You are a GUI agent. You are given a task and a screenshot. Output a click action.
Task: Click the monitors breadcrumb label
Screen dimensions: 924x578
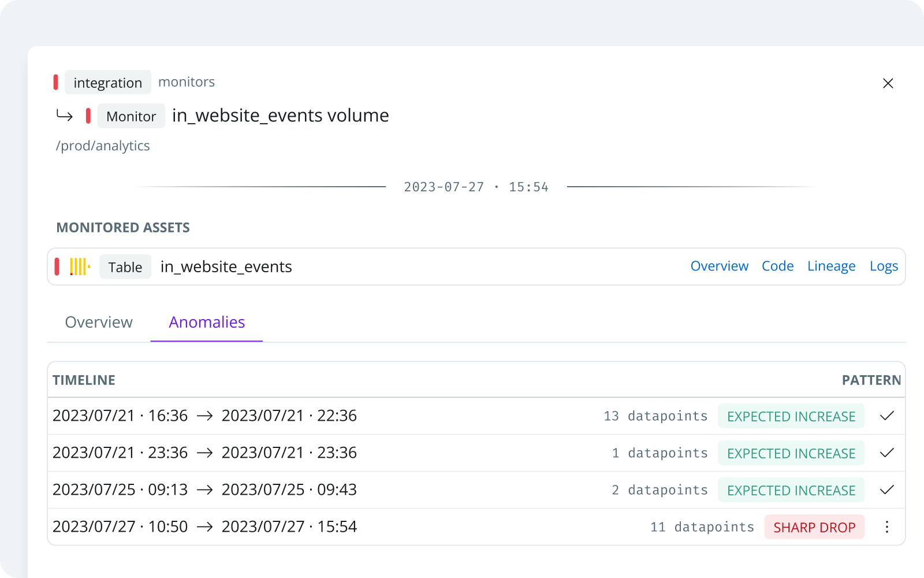click(x=187, y=82)
